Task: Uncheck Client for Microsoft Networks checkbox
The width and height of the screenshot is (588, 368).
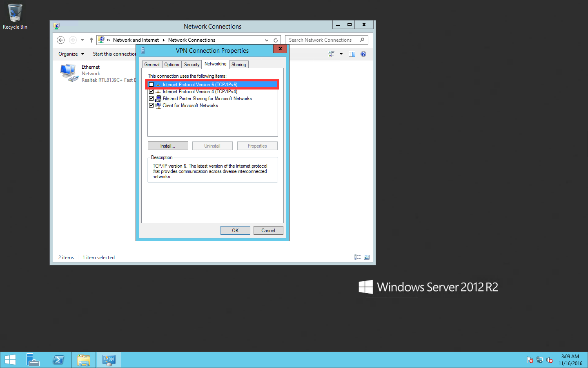Action: (151, 105)
